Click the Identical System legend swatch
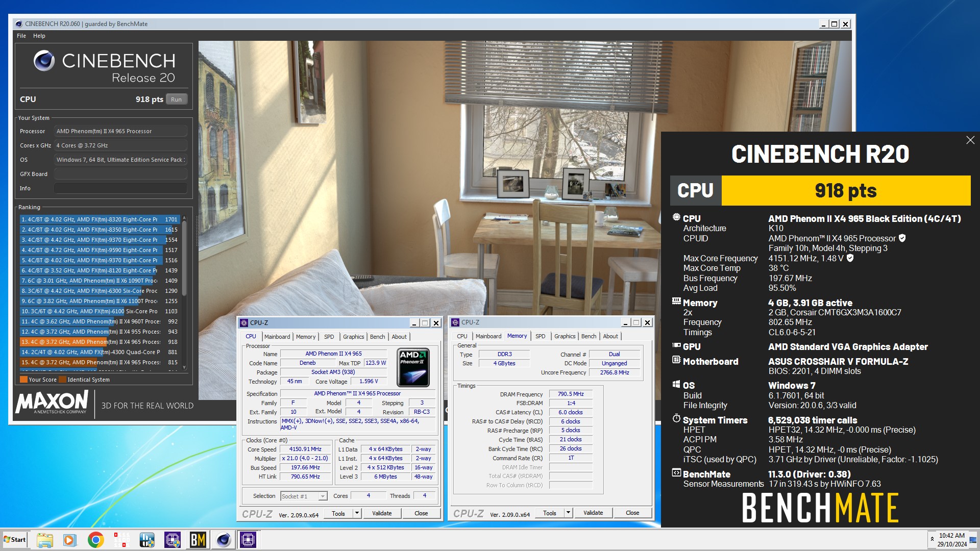This screenshot has height=551, width=980. [x=62, y=380]
